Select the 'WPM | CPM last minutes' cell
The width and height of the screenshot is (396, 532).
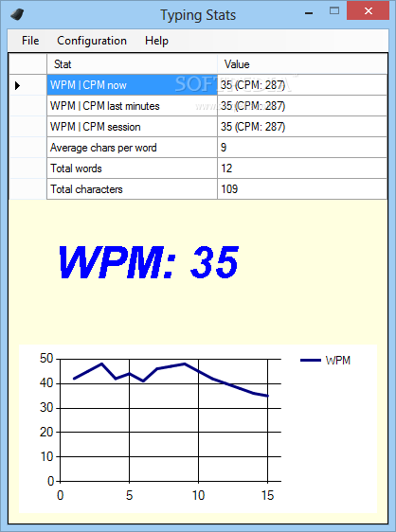coord(132,106)
